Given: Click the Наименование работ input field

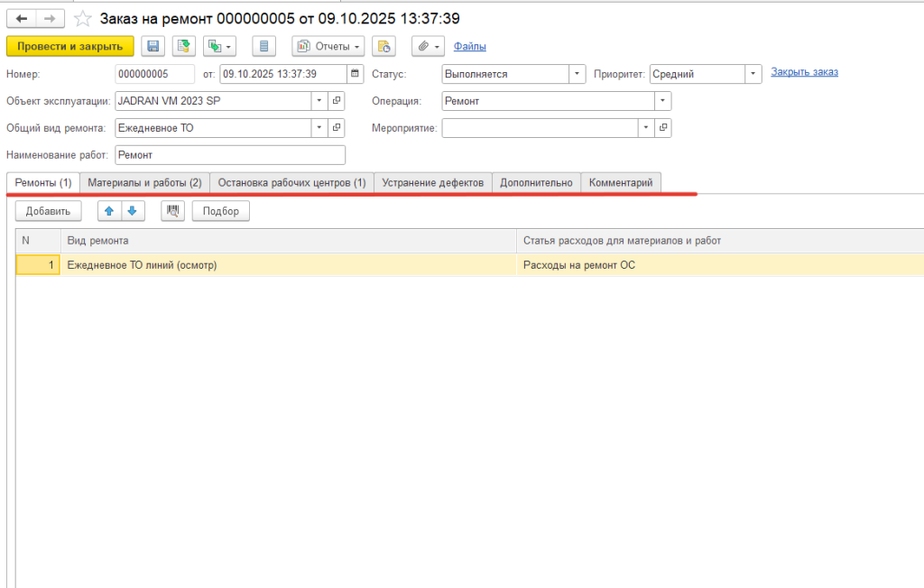Looking at the screenshot, I should [x=230, y=155].
